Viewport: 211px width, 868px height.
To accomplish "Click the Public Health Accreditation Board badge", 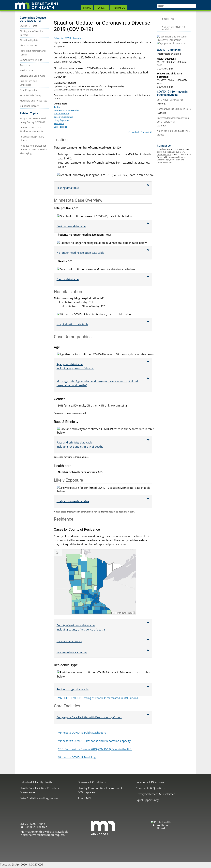I will pyautogui.click(x=161, y=825).
